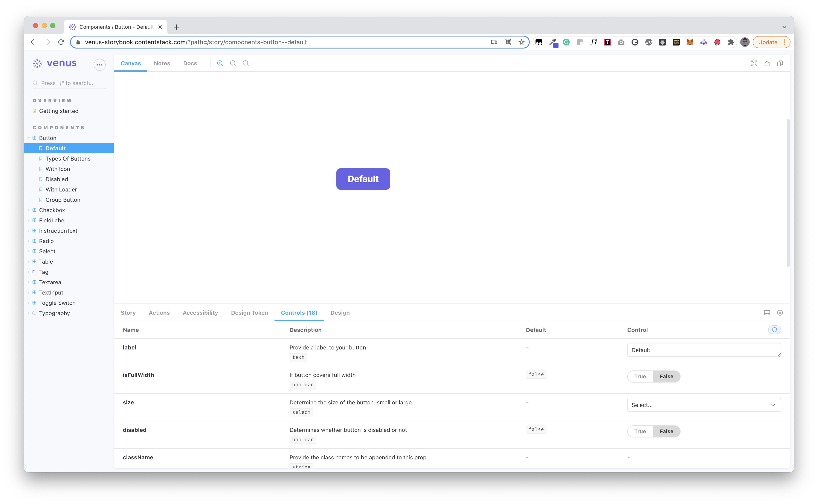Open the tab search chevron
Screen dimensions: 818x504
pyautogui.click(x=784, y=27)
